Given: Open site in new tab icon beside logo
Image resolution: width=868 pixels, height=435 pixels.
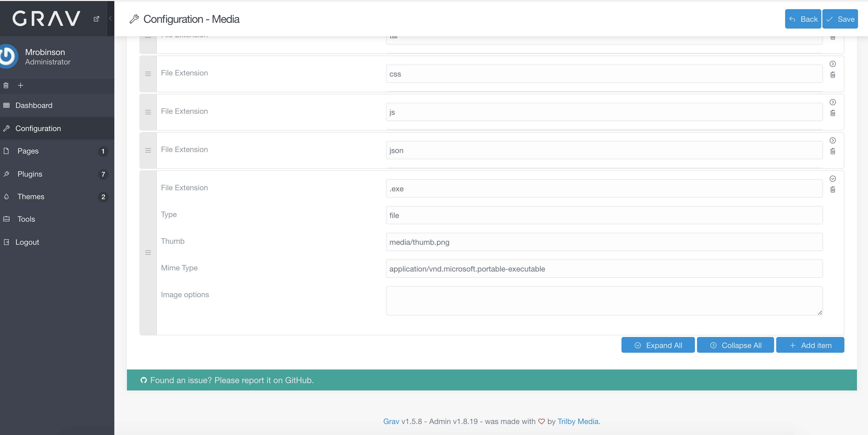Looking at the screenshot, I should (96, 19).
